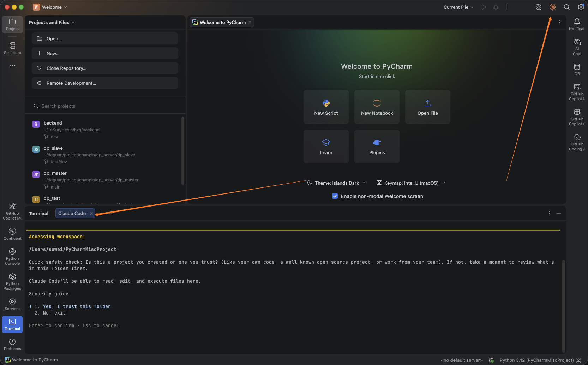The width and height of the screenshot is (588, 365).
Task: Close the Claude Code terminal tab
Action: pos(91,213)
